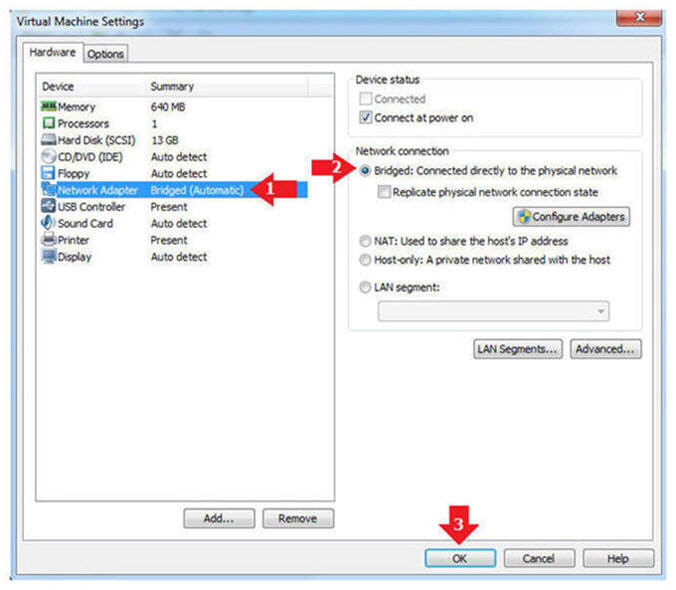Screen dimensions: 676x590
Task: Click the Memory device icon
Action: point(48,106)
